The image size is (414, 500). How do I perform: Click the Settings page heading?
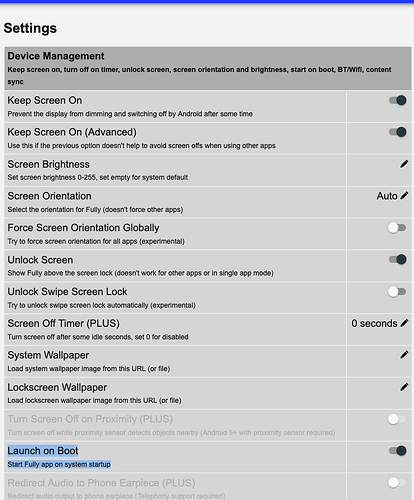pos(30,28)
